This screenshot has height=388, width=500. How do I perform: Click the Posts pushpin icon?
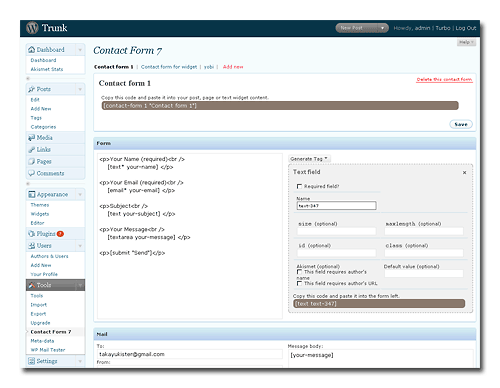click(x=32, y=89)
